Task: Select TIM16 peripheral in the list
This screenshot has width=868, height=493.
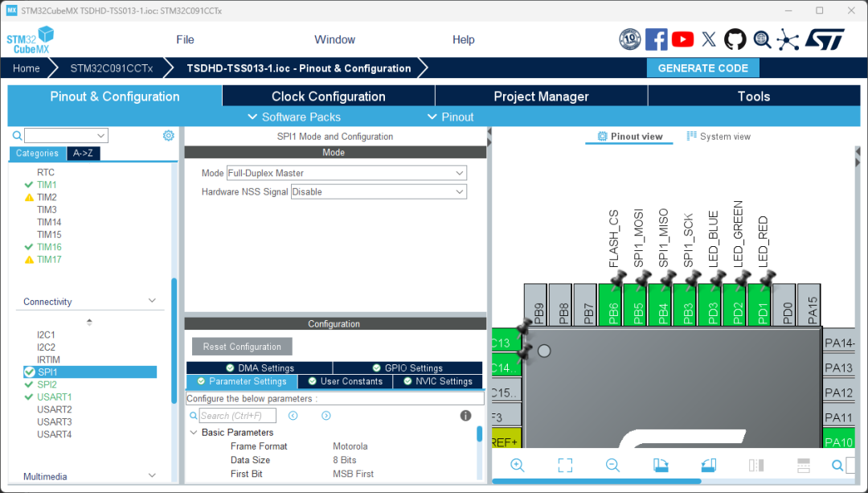Action: click(x=49, y=247)
